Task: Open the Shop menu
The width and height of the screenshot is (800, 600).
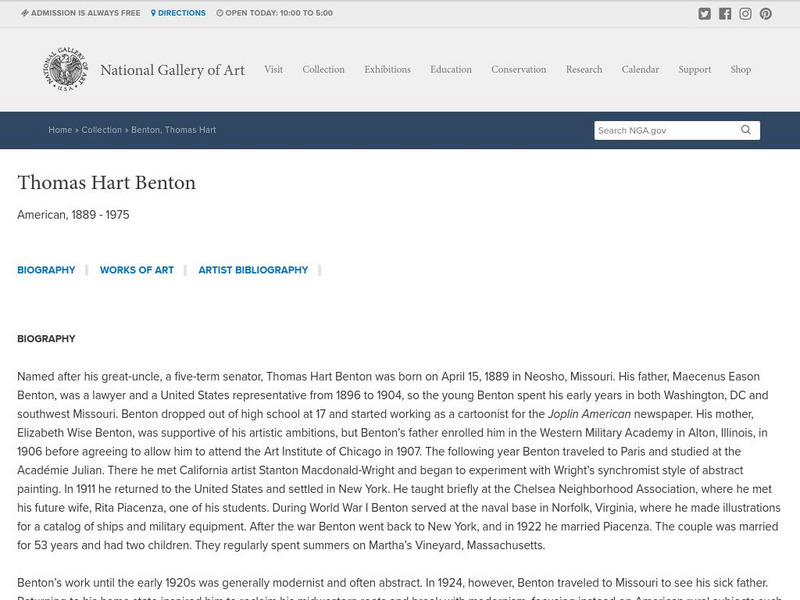Action: (740, 69)
